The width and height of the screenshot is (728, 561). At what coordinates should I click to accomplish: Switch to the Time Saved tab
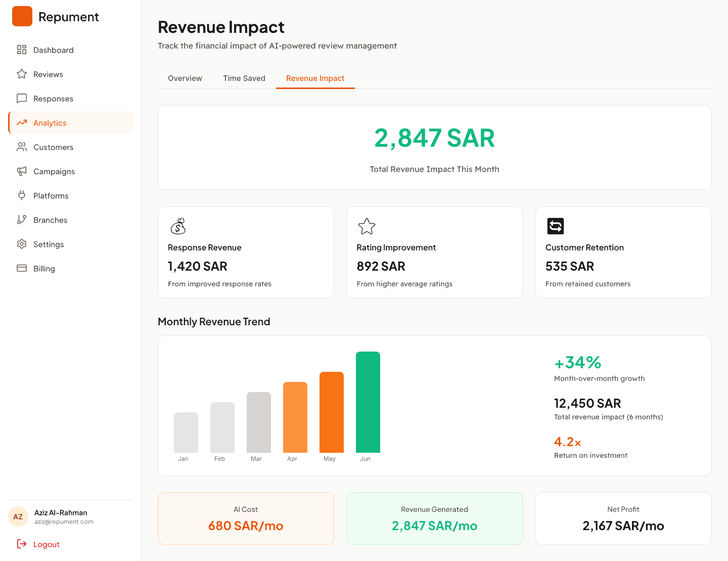244,78
